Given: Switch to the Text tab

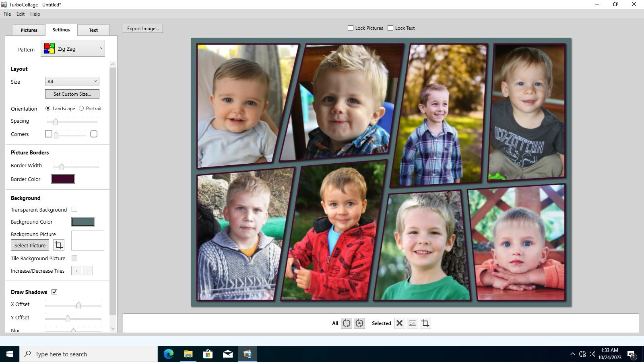Looking at the screenshot, I should point(93,30).
